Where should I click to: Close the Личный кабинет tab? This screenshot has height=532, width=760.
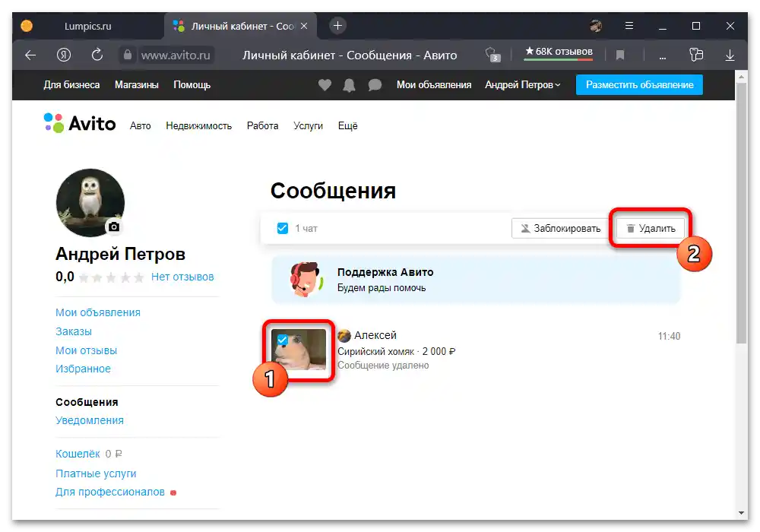(x=304, y=26)
